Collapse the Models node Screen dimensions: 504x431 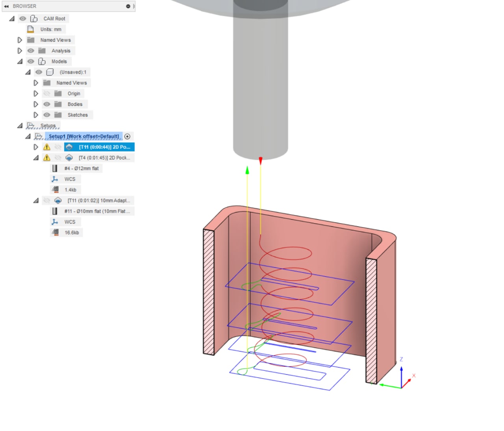pos(20,61)
